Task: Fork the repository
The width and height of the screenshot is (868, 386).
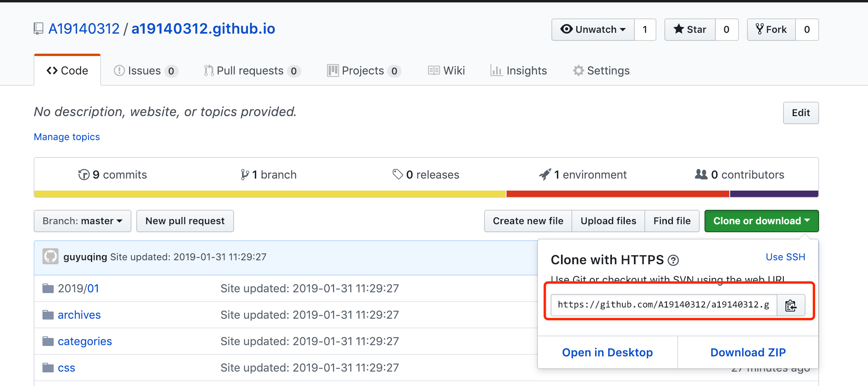Action: click(771, 30)
